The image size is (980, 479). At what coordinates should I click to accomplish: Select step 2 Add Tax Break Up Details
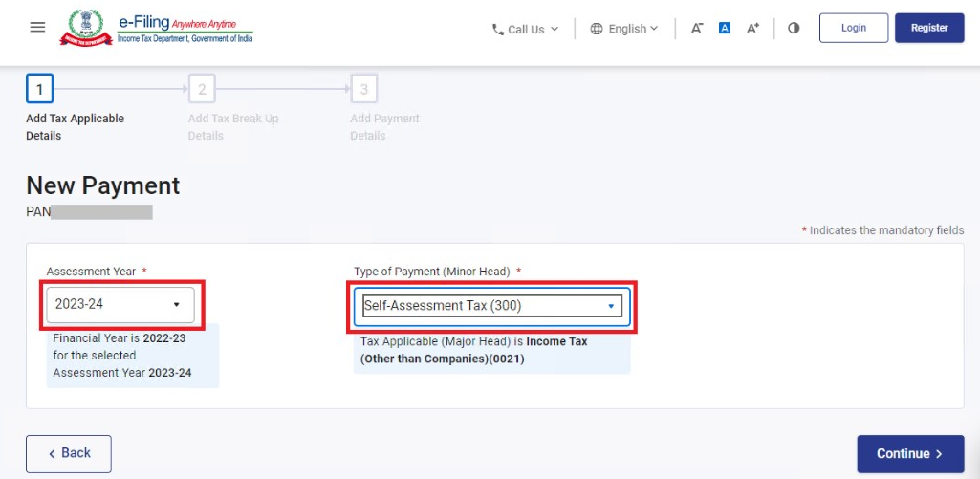tap(202, 90)
